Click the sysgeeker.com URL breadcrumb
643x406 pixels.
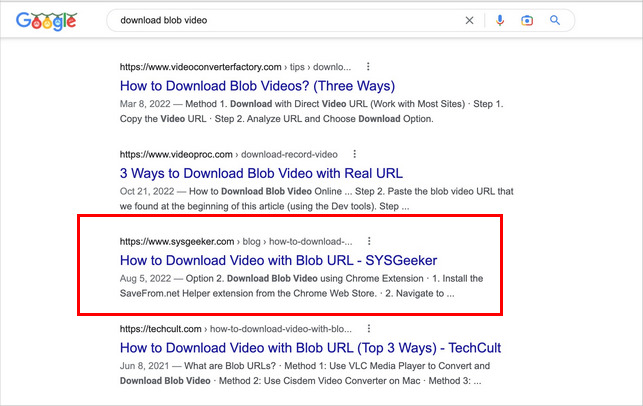click(236, 242)
